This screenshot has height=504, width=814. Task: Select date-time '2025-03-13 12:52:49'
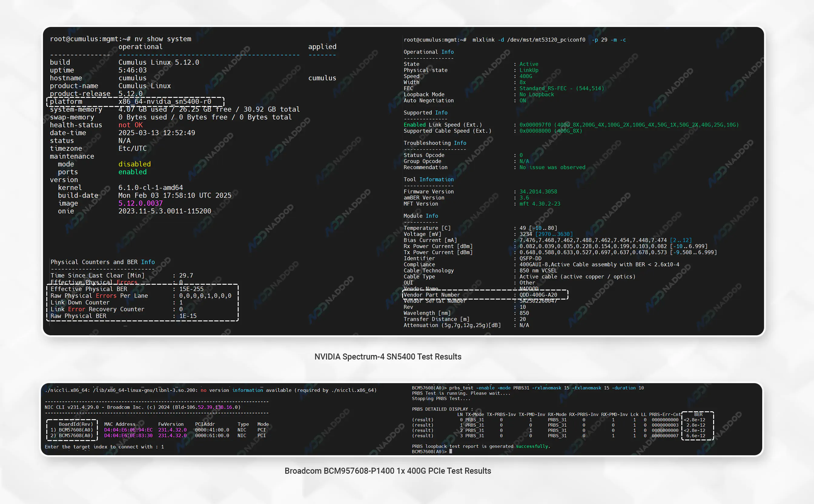point(157,133)
